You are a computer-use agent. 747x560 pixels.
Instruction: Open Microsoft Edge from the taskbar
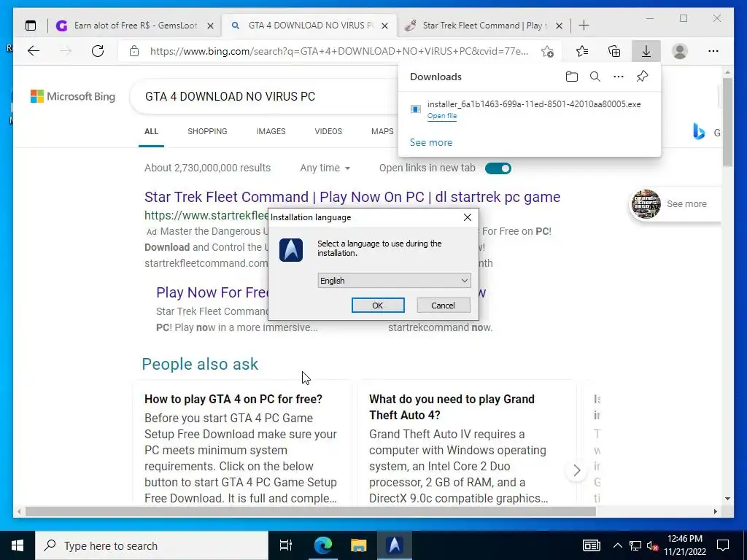click(323, 545)
